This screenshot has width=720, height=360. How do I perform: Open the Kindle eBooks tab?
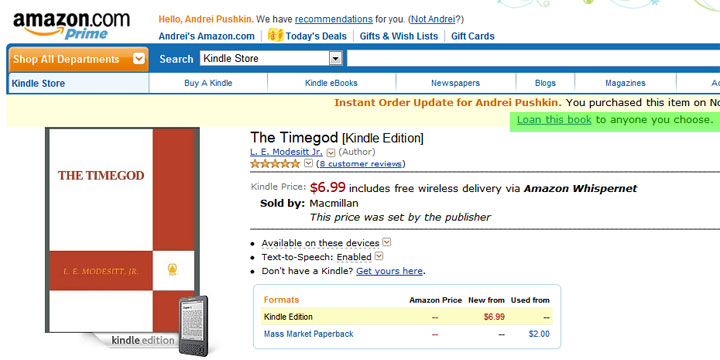pos(331,83)
